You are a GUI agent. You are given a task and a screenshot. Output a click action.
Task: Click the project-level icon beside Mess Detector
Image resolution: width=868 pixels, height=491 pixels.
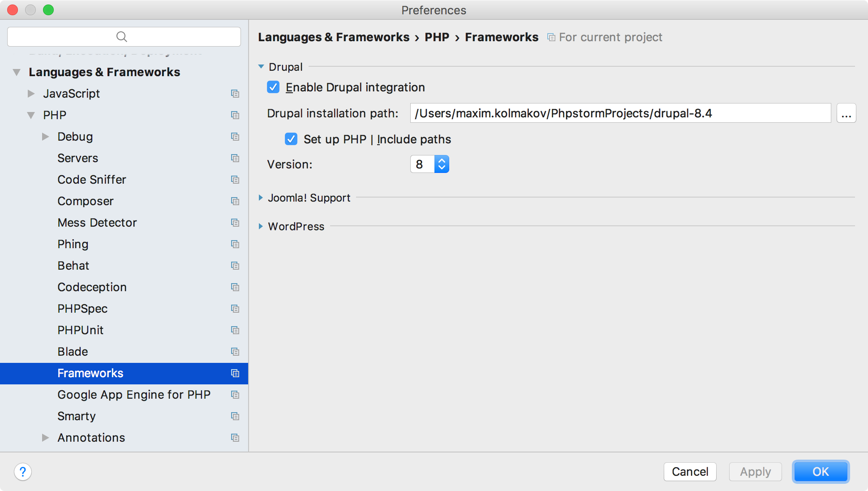pos(235,223)
